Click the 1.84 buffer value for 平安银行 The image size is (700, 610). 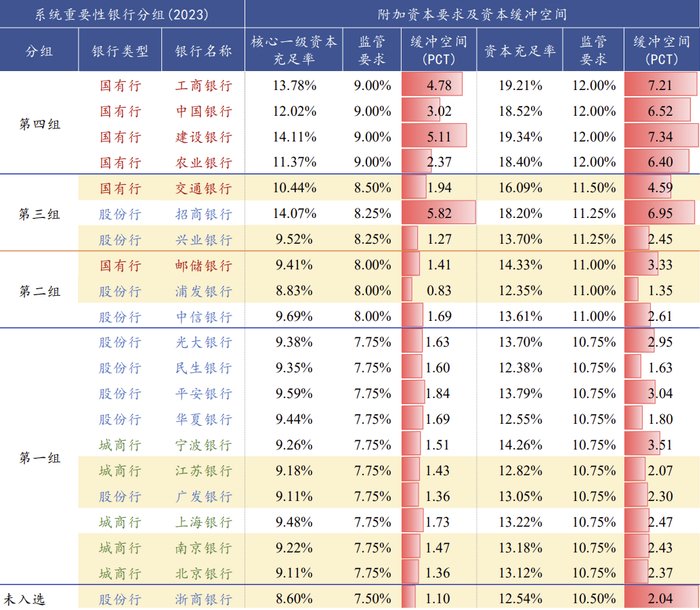[438, 393]
